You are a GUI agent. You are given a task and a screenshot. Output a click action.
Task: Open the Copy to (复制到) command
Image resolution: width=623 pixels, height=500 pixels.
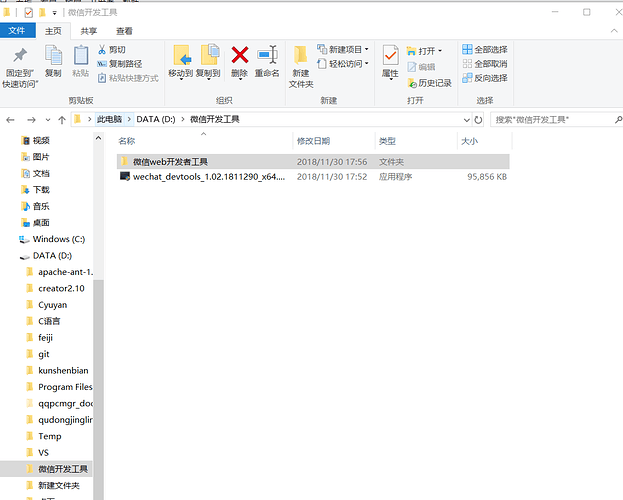click(208, 62)
